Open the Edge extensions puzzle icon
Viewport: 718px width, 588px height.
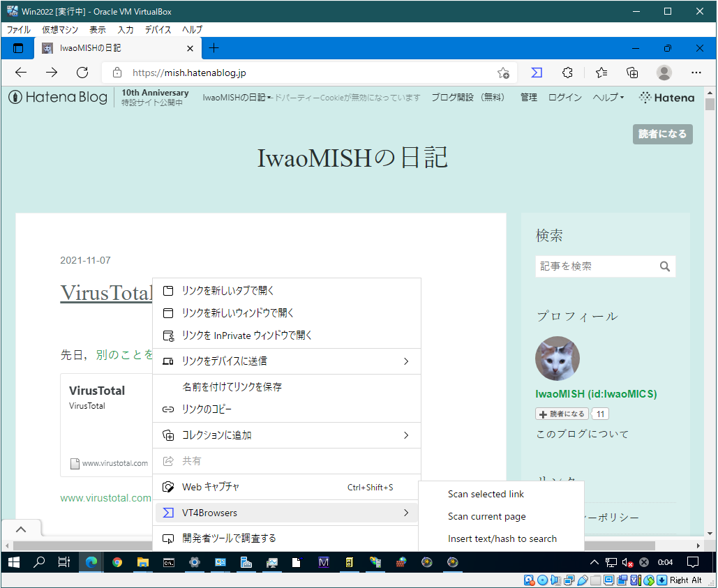[567, 73]
